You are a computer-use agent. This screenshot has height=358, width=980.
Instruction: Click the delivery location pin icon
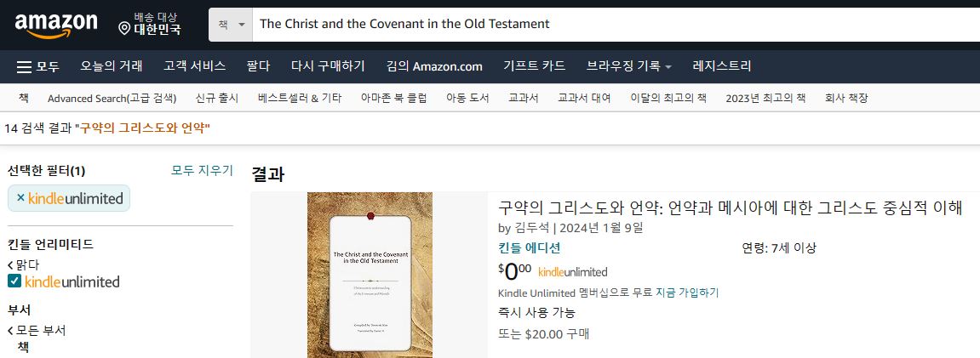[x=124, y=28]
